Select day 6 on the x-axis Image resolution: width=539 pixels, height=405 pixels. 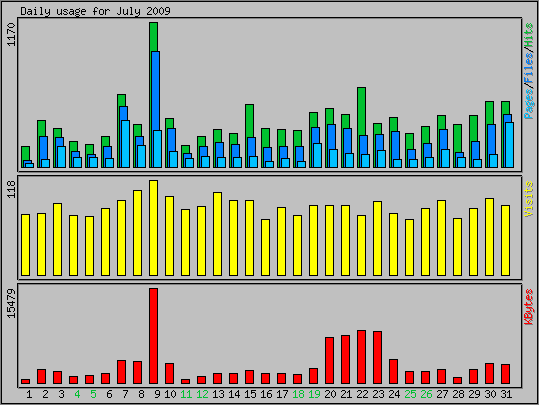(x=109, y=394)
